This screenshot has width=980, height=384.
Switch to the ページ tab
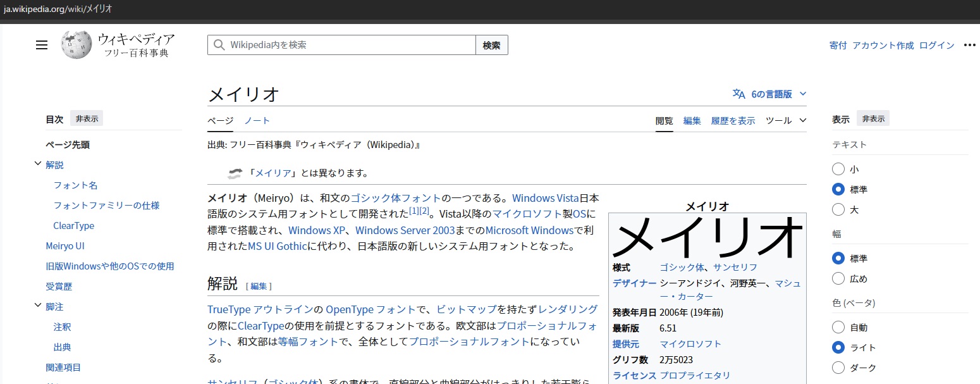point(221,120)
